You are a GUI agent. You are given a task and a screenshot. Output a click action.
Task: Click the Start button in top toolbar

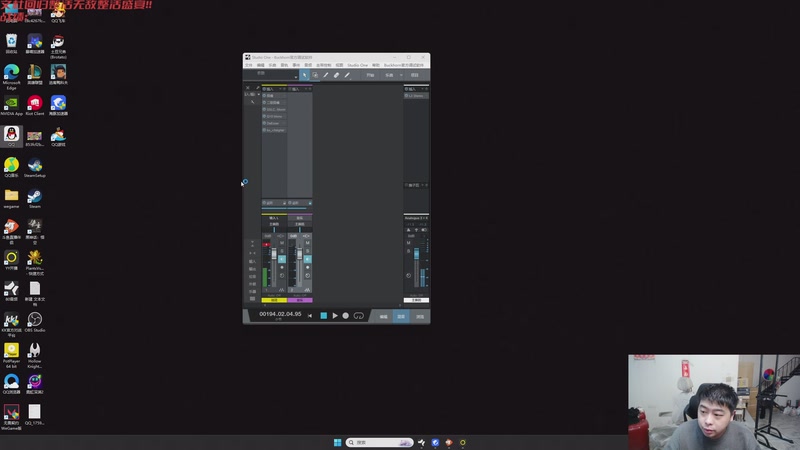click(370, 75)
